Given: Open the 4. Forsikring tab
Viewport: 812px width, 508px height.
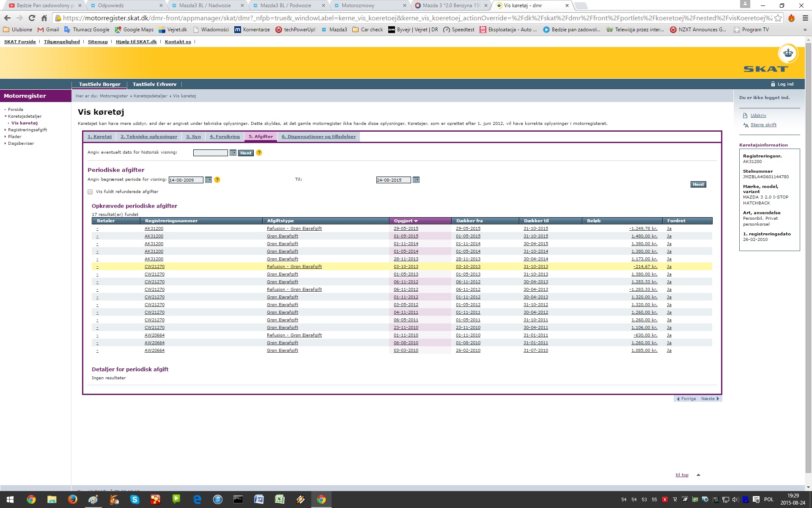Looking at the screenshot, I should [225, 137].
